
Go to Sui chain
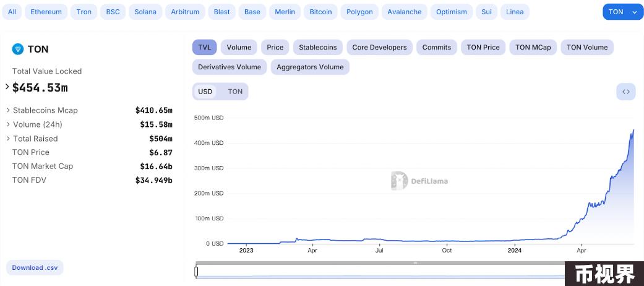point(486,12)
